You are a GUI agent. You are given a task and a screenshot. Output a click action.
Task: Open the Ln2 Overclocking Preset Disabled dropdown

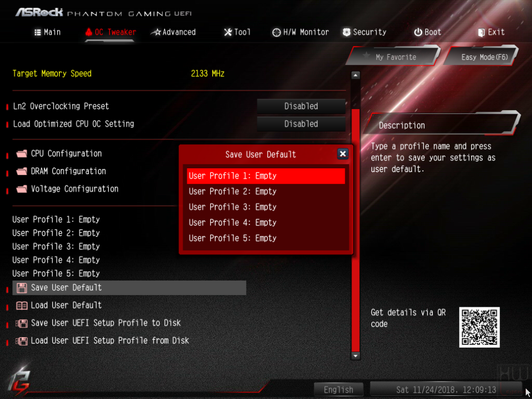301,106
